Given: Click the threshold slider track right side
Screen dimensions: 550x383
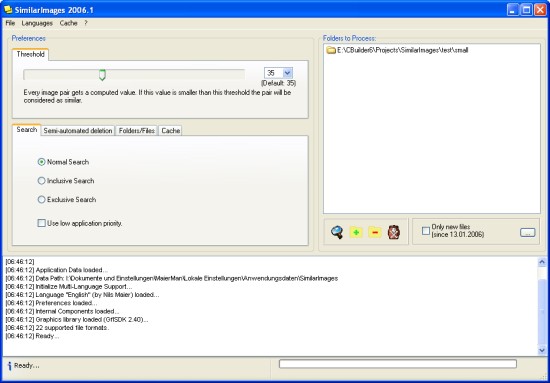Looking at the screenshot, I should 175,74.
